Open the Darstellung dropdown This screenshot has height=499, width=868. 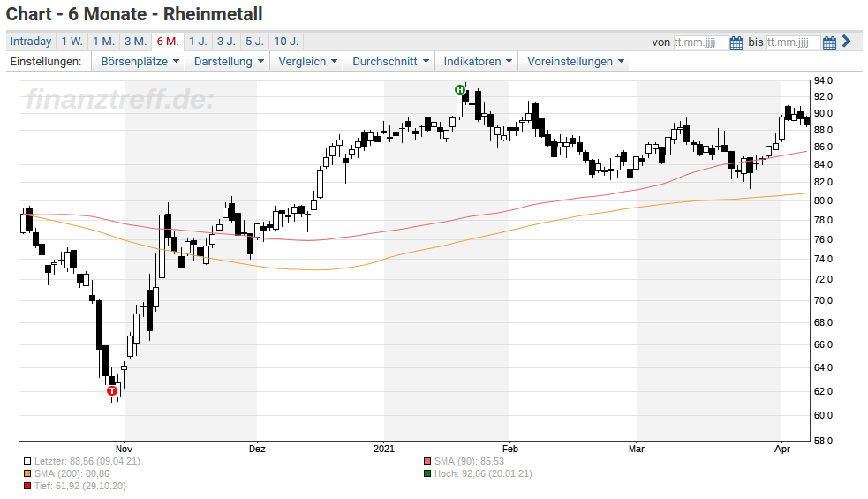228,62
